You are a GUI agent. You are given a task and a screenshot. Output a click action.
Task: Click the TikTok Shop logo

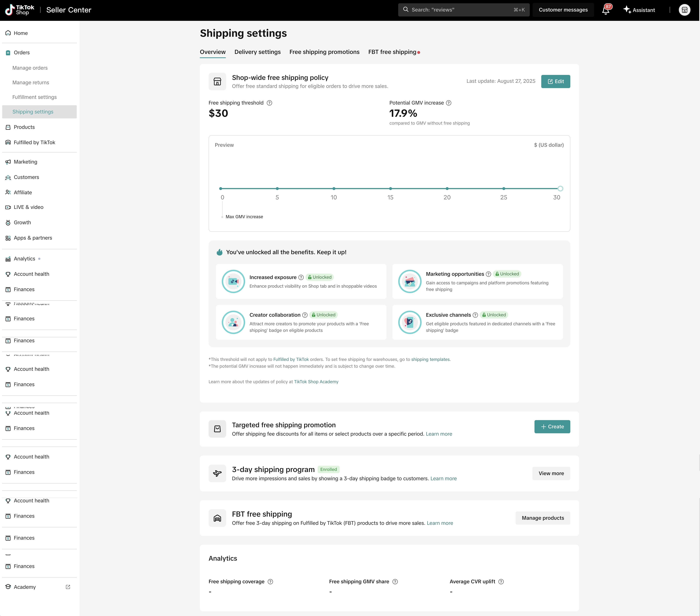point(20,10)
